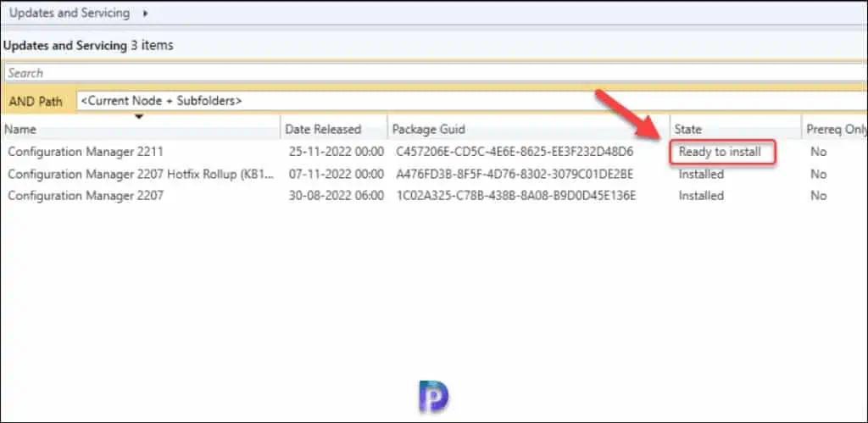Select Configuration Manager 2207 Hotfix Rollup row
The height and width of the screenshot is (423, 868).
tap(434, 174)
